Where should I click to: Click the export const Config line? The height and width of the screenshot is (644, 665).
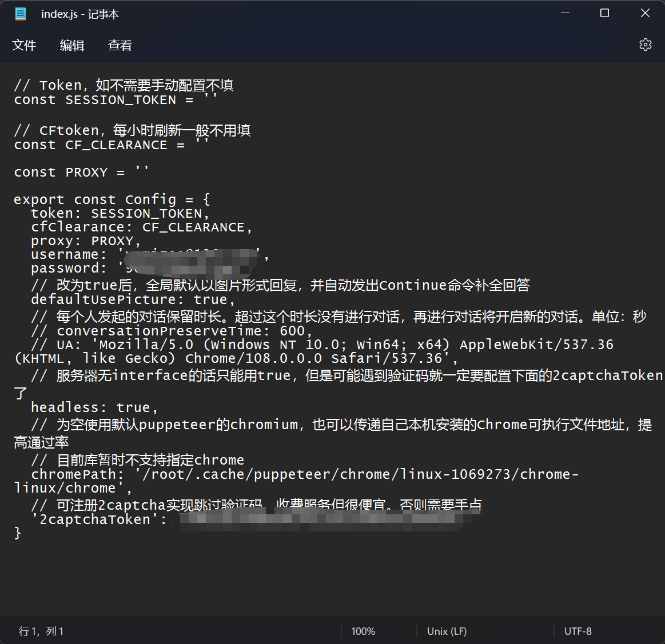(x=111, y=199)
